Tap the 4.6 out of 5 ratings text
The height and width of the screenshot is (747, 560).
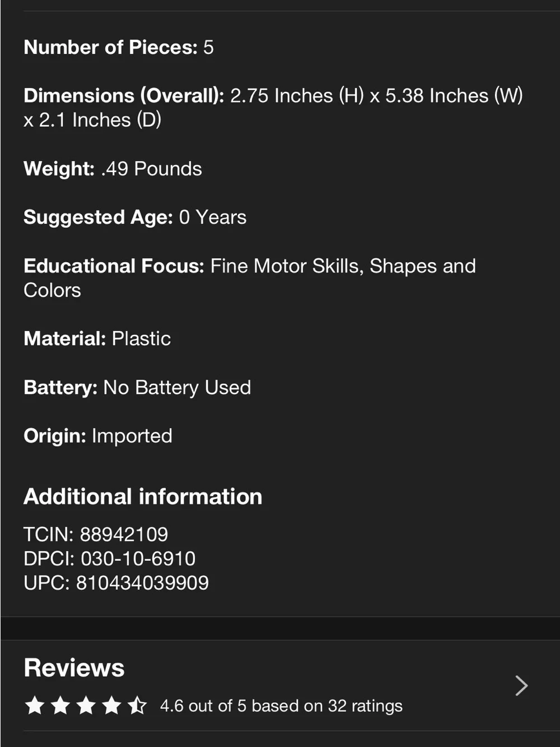click(x=281, y=706)
